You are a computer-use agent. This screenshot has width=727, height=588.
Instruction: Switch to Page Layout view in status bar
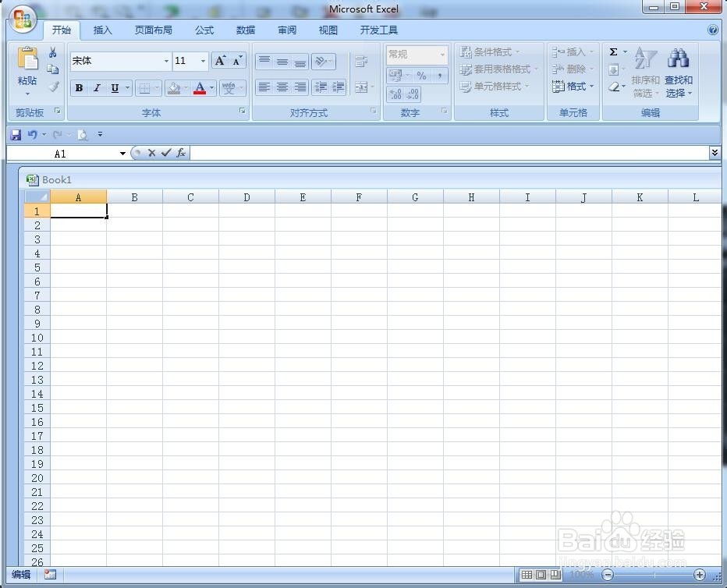[541, 575]
